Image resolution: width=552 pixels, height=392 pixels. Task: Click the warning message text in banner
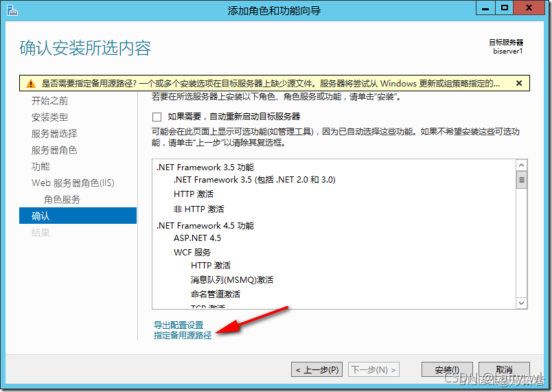coord(271,84)
